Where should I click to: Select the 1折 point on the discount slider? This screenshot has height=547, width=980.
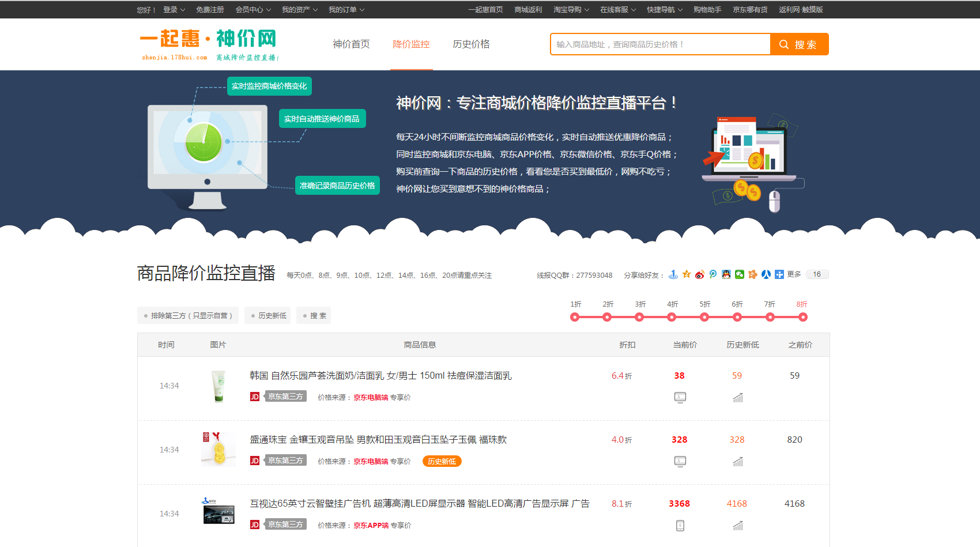pyautogui.click(x=575, y=317)
